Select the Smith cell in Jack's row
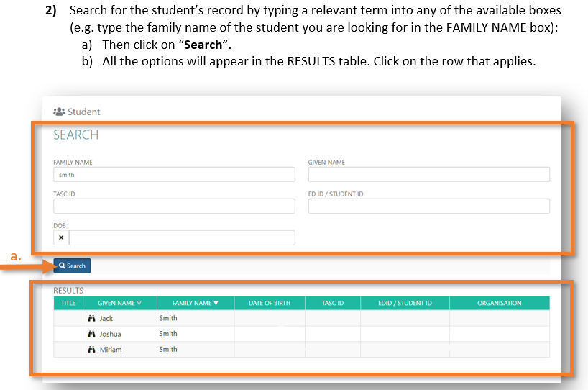 coord(196,318)
